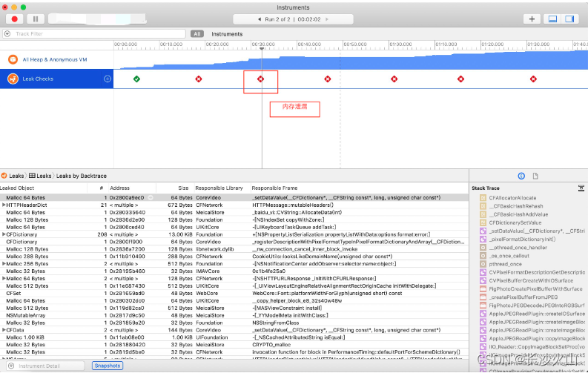588x373 pixels.
Task: Go to the next run arrow
Action: tap(327, 19)
